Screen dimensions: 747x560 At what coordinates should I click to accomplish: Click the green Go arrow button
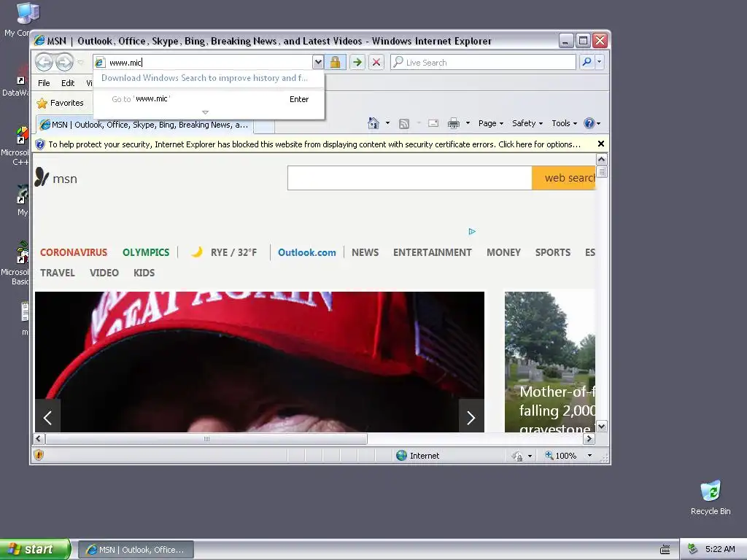[x=357, y=62]
